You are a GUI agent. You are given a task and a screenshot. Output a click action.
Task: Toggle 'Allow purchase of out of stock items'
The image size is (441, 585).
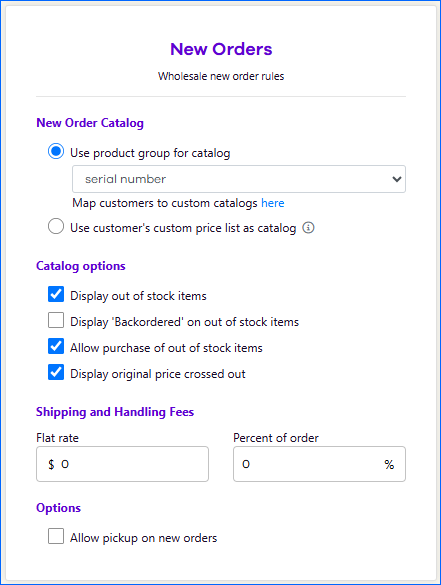[56, 347]
